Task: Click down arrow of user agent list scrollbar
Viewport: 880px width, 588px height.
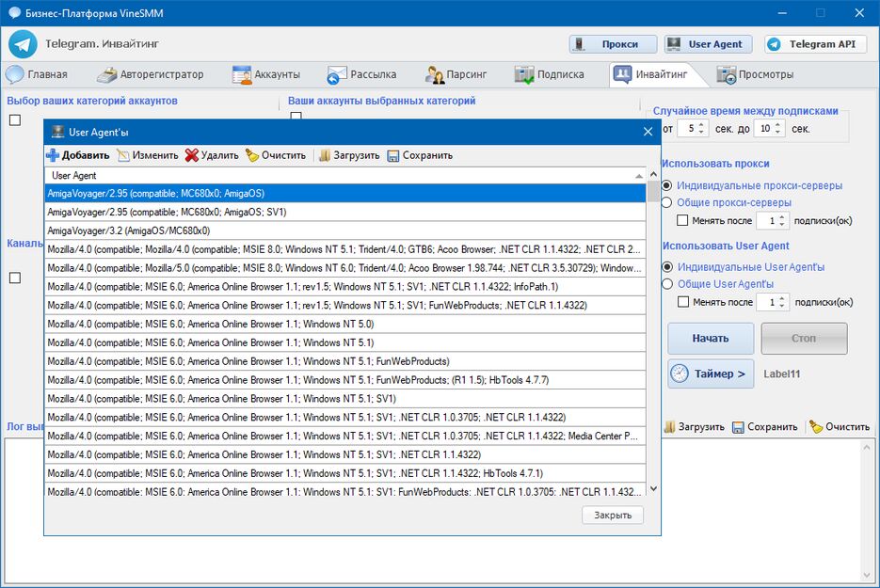Action: click(x=653, y=488)
